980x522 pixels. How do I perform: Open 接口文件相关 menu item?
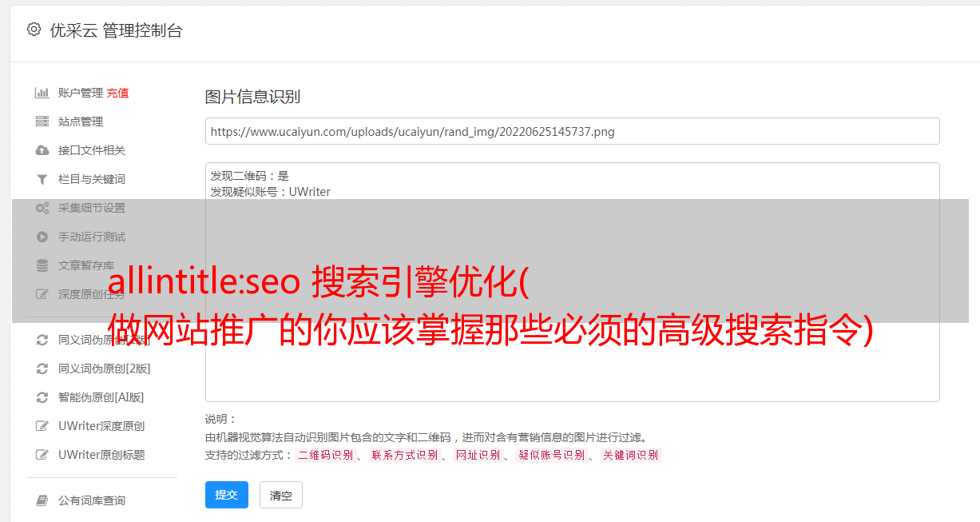click(x=92, y=150)
